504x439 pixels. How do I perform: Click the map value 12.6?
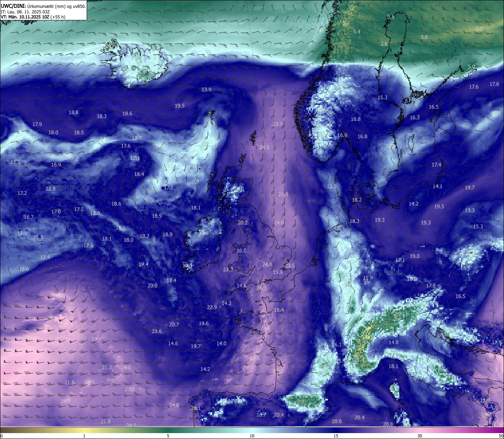(88, 245)
